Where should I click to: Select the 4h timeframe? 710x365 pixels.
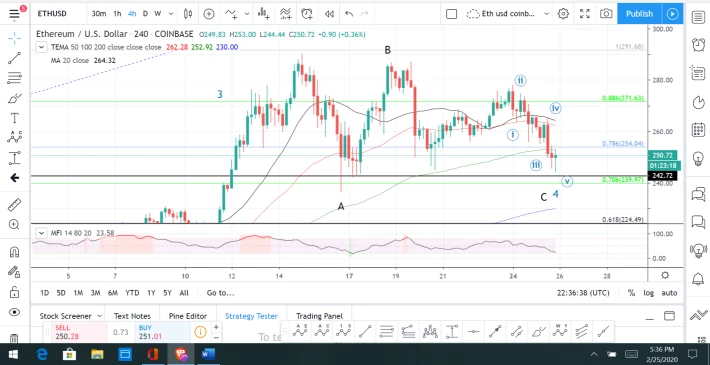click(132, 14)
